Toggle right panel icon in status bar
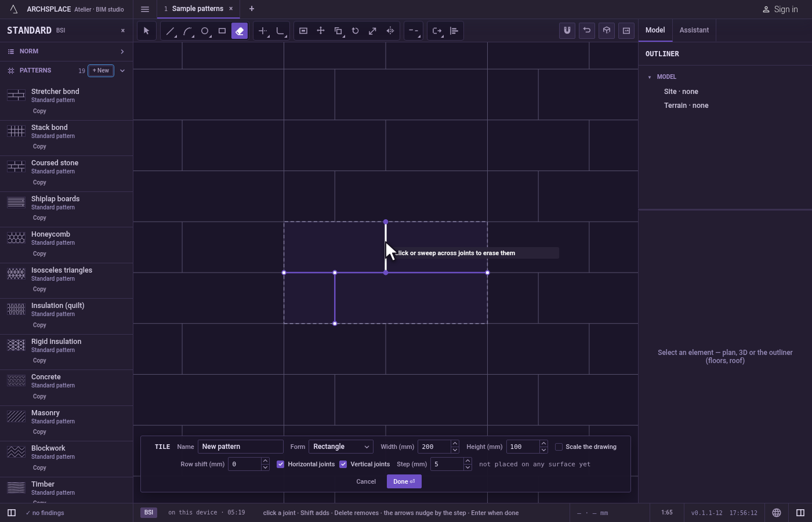 coord(800,513)
